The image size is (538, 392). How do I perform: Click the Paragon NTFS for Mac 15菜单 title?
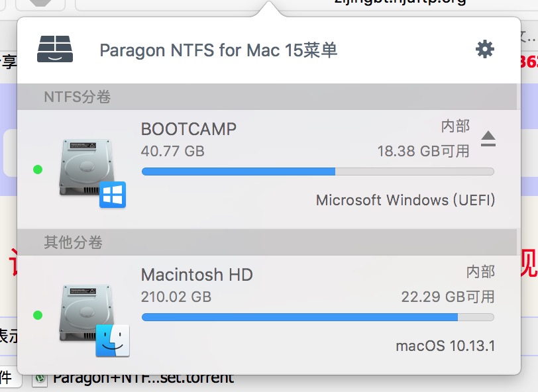tap(219, 50)
